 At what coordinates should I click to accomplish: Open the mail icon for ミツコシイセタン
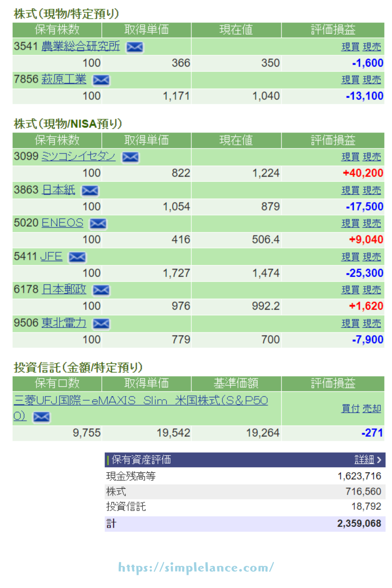click(130, 157)
